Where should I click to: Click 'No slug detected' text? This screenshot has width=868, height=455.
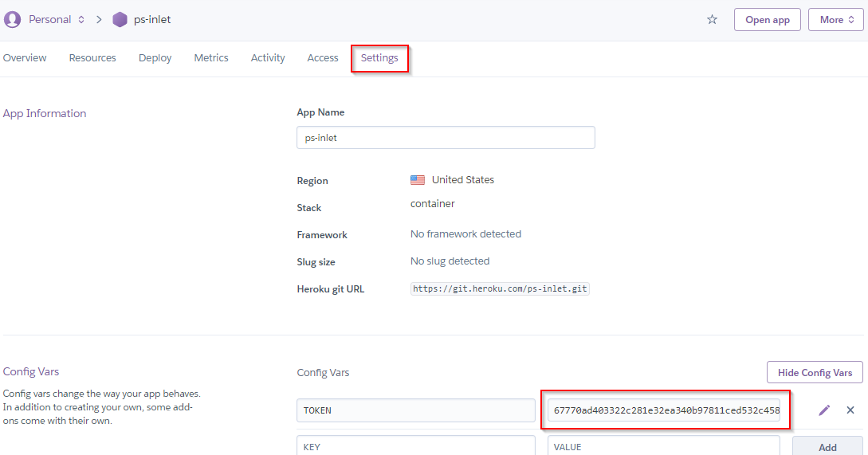[x=450, y=261]
